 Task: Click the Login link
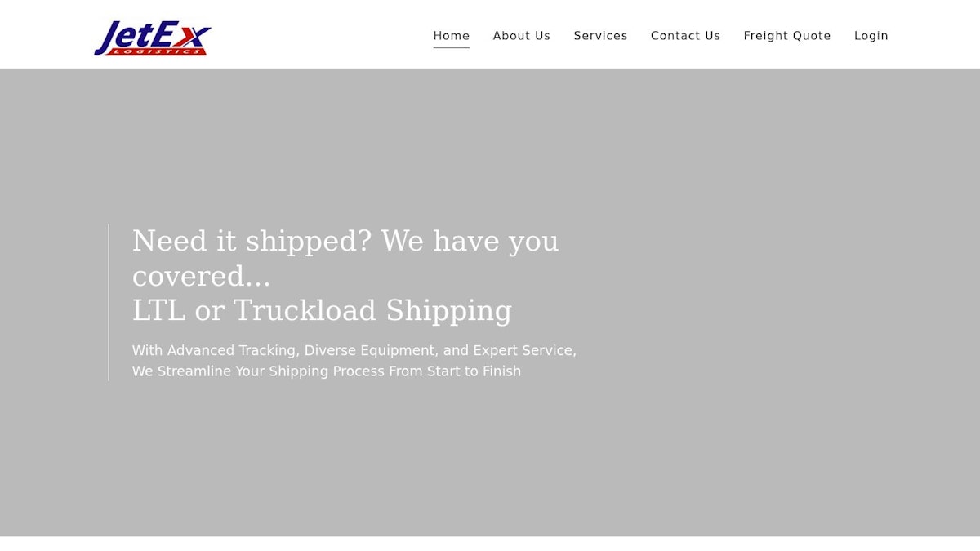click(871, 36)
